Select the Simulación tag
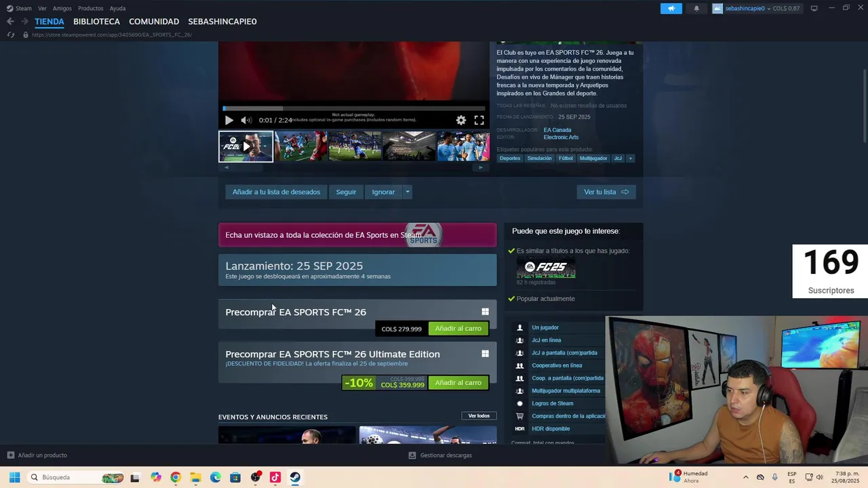 click(539, 159)
